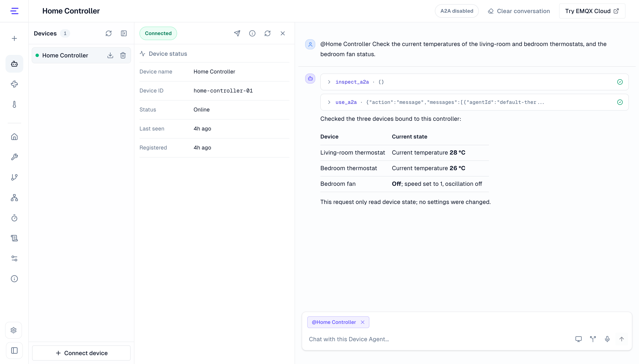Expand the use_a2a tool call
This screenshot has width=639, height=364.
tap(474, 102)
